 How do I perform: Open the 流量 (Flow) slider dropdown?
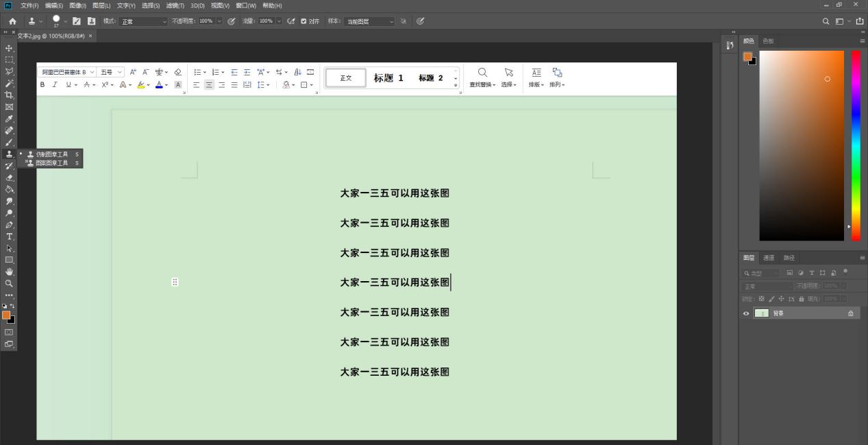pos(280,21)
